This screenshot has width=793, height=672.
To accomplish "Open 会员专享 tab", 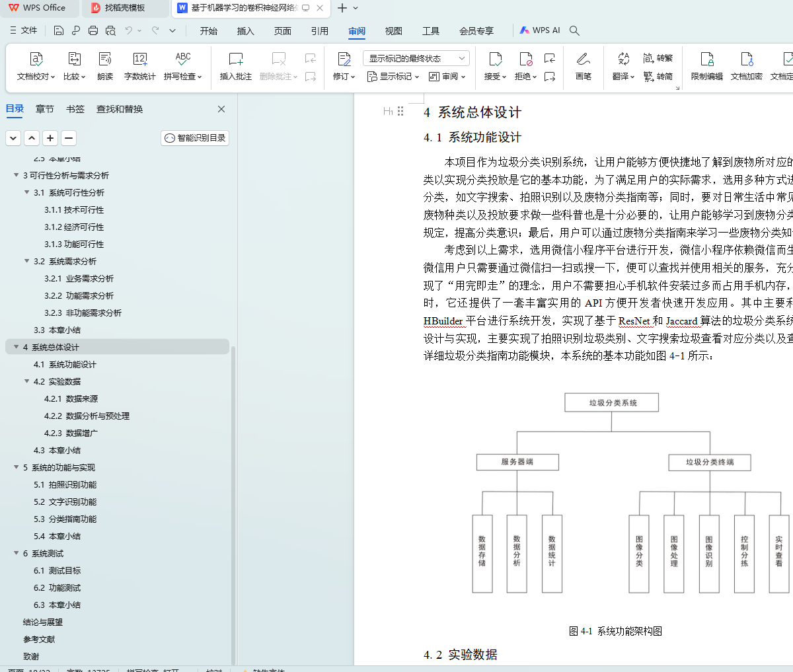I will point(476,31).
